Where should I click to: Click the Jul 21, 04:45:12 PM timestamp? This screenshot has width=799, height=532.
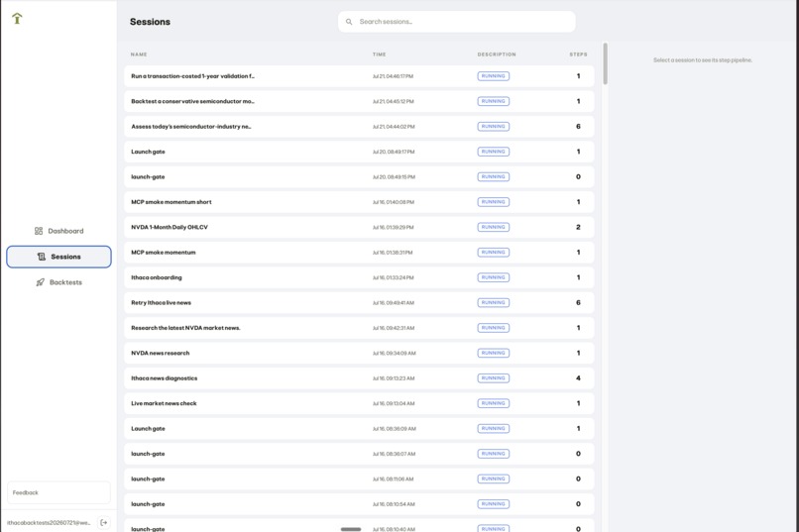[x=394, y=101]
